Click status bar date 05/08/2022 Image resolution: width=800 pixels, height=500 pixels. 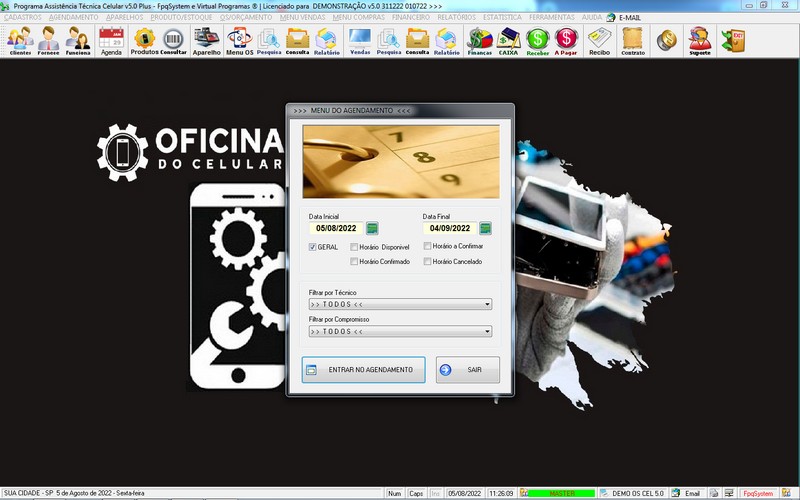pyautogui.click(x=464, y=493)
